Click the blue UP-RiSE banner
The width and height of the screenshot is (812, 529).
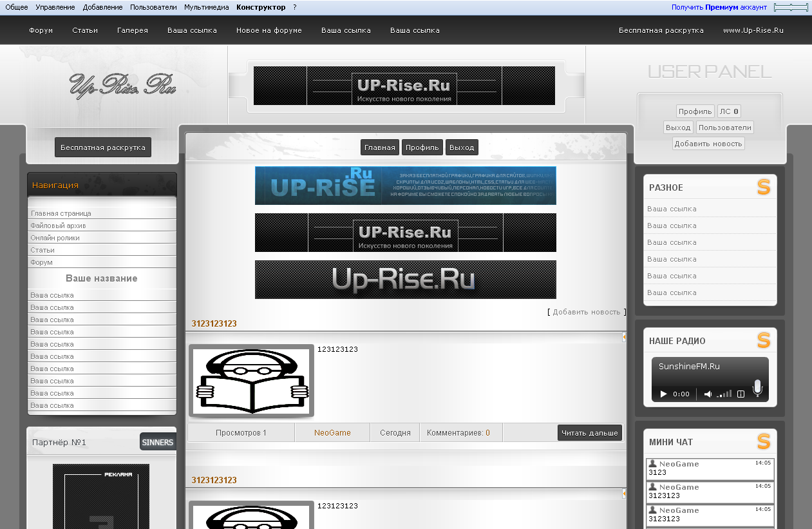tap(406, 186)
